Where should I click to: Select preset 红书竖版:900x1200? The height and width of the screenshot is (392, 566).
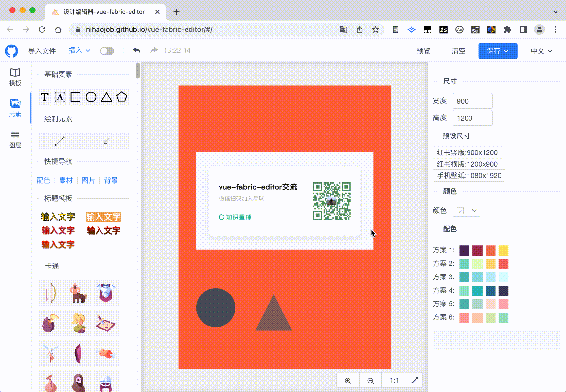click(469, 152)
